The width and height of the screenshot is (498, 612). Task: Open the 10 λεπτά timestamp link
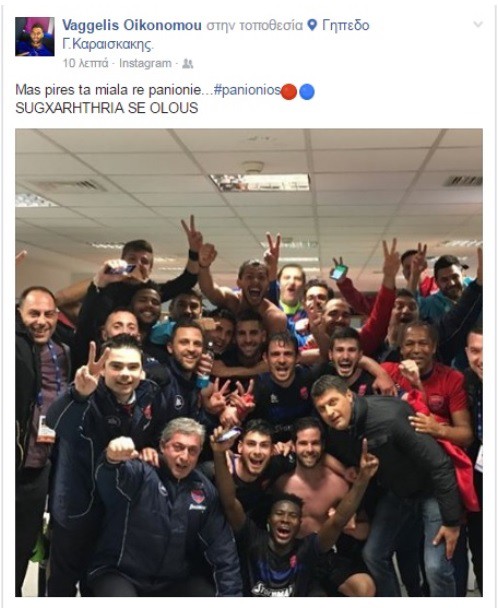click(x=85, y=63)
